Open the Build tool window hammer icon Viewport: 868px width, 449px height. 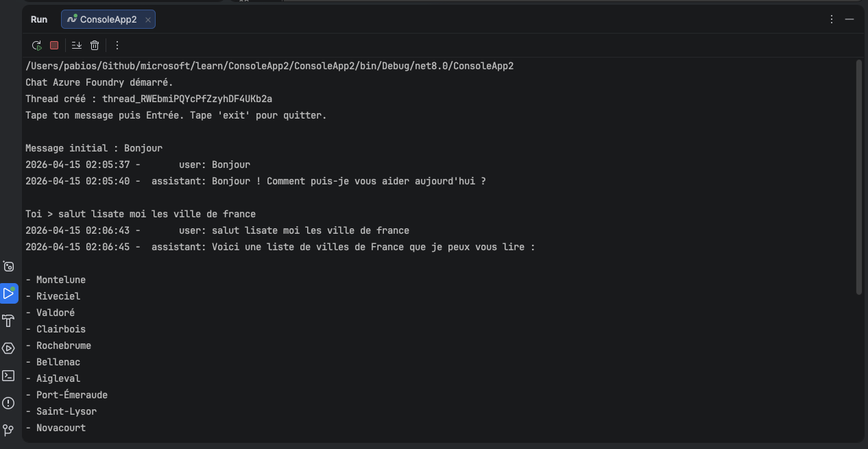[x=9, y=320]
